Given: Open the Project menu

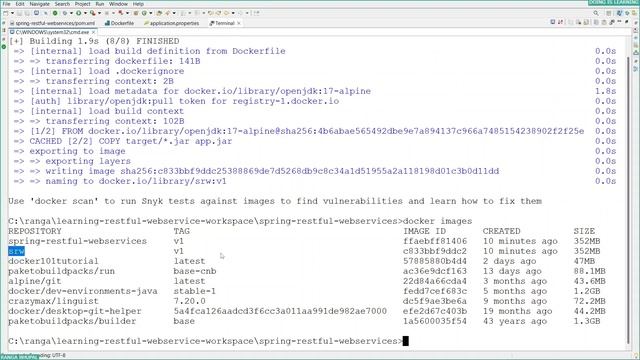Looking at the screenshot, I should coord(82,4).
